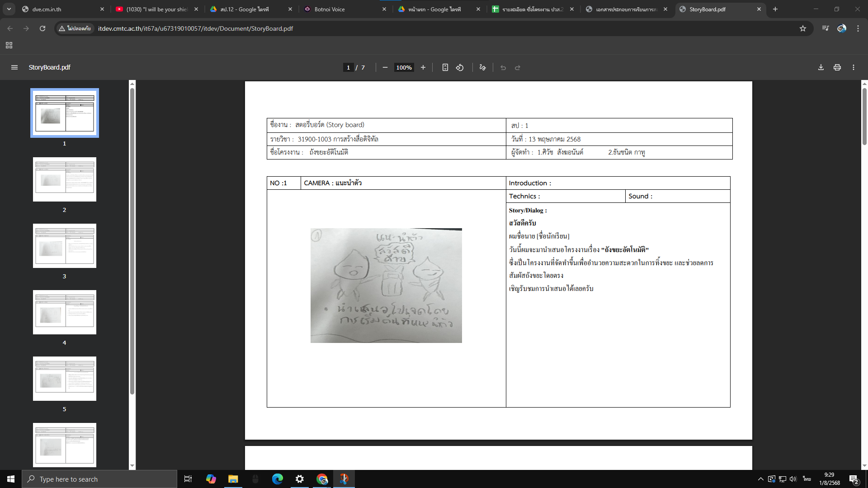Open Chrome three-dot menu
The image size is (868, 488).
pyautogui.click(x=858, y=28)
